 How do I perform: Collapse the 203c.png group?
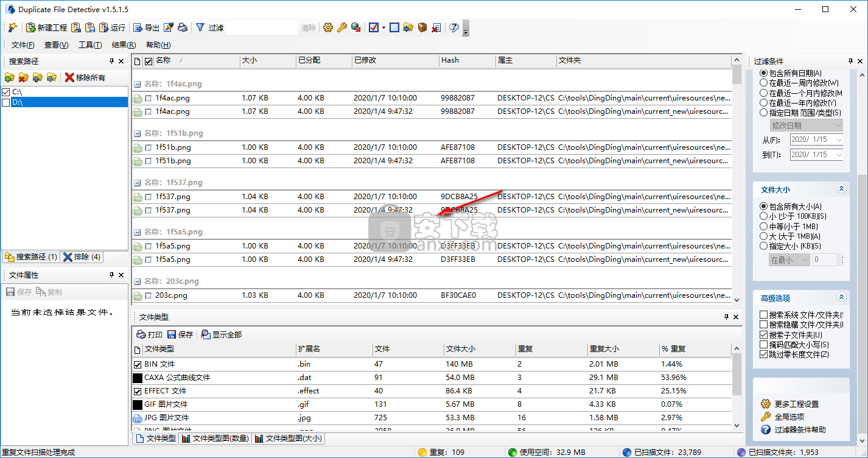[138, 281]
